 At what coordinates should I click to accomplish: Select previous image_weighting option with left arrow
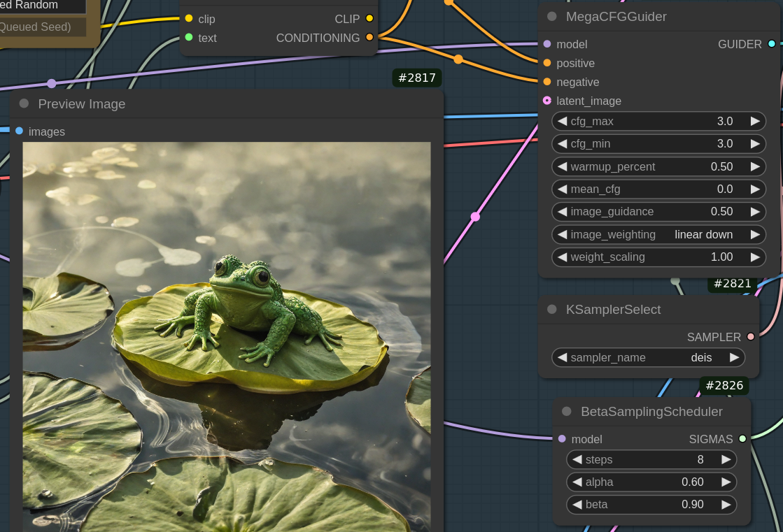(x=563, y=235)
